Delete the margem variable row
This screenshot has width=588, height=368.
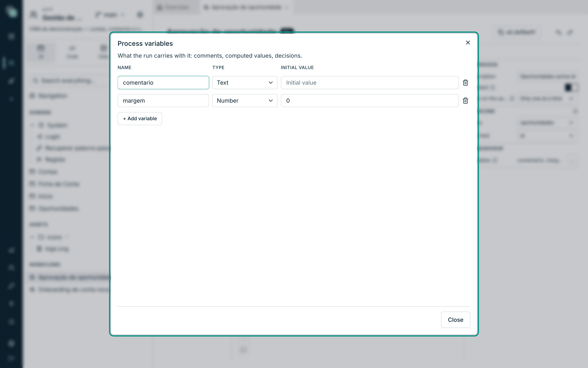point(465,101)
